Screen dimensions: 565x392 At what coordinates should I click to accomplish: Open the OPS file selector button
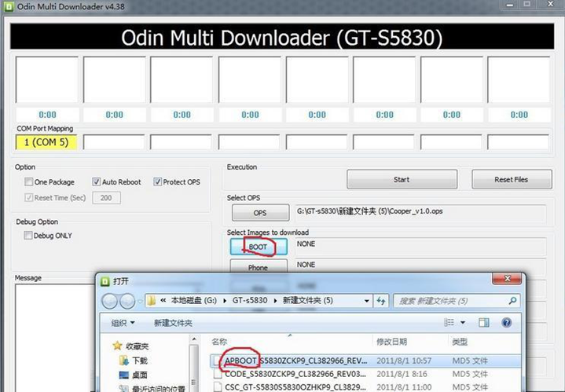(x=260, y=213)
